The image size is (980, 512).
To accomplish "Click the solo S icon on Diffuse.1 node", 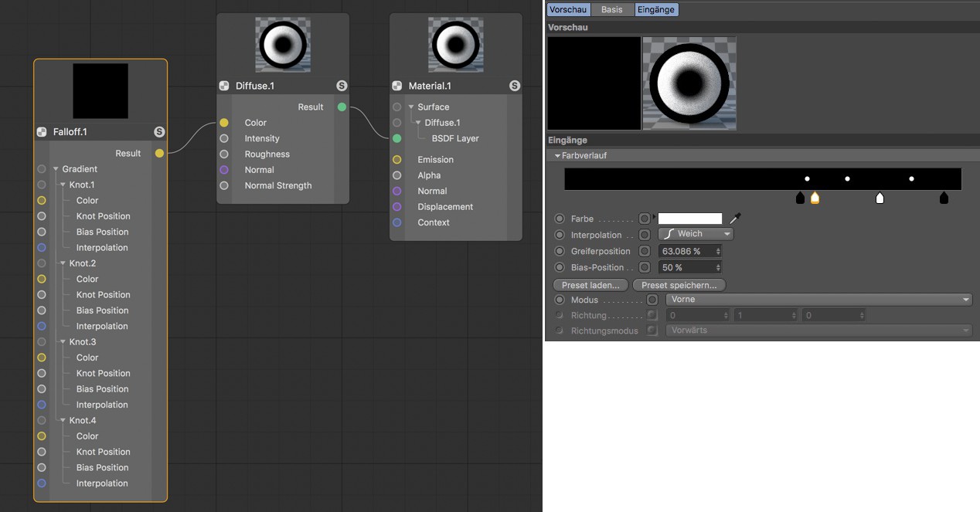I will pyautogui.click(x=342, y=86).
